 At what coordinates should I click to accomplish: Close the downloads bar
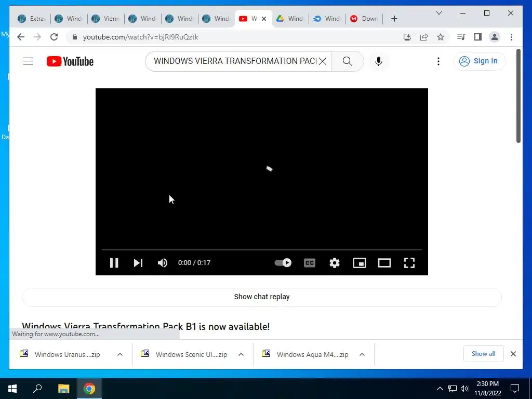click(513, 354)
